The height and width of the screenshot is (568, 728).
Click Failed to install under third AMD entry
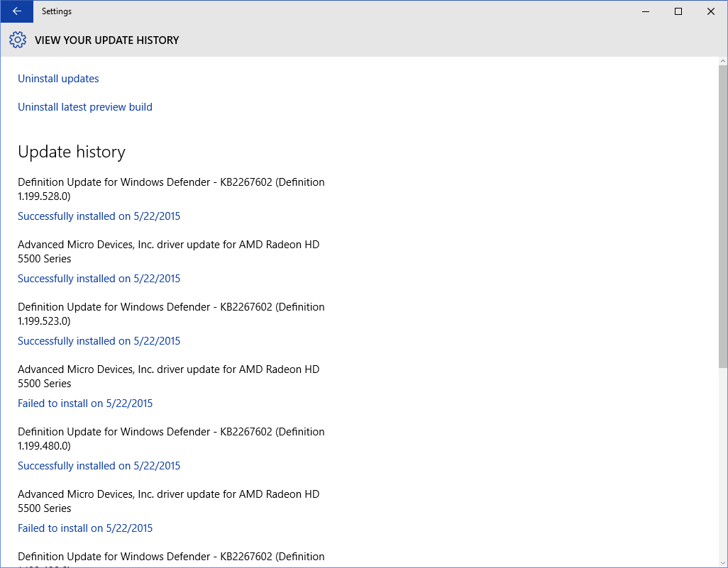coord(85,528)
